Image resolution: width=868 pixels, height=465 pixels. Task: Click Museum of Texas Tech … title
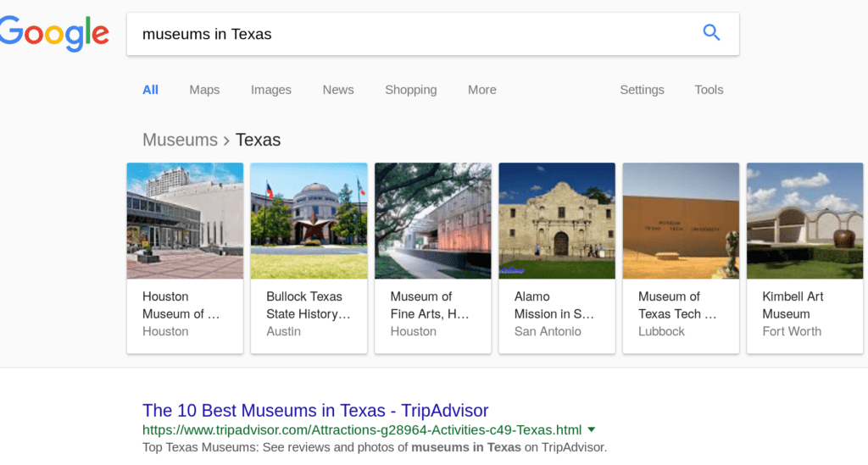[x=677, y=305]
